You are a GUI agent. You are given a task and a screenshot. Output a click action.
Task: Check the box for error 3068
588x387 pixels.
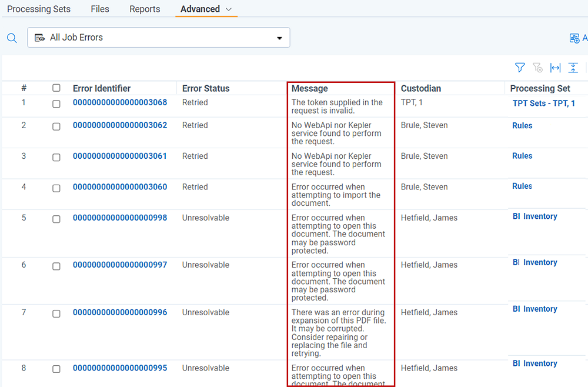click(56, 104)
